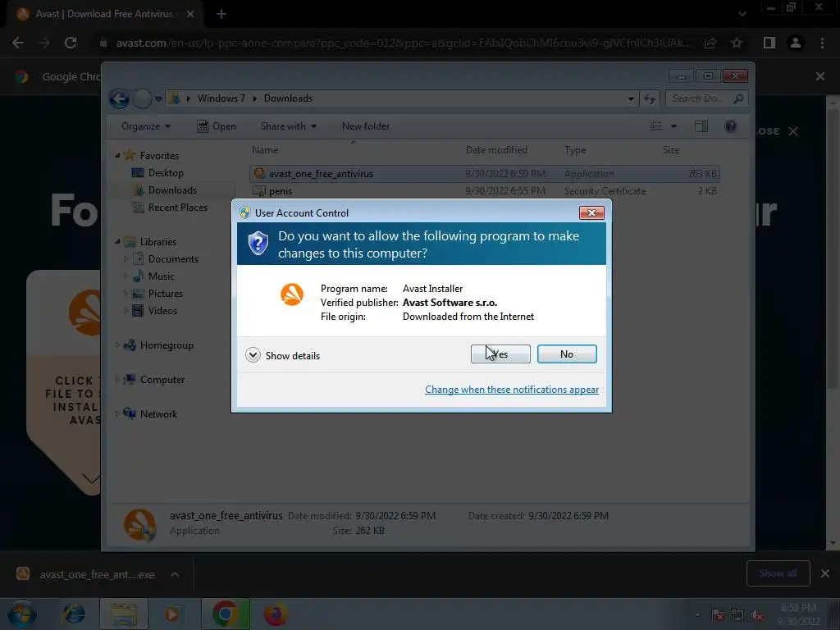840x630 pixels.
Task: Click the refresh button beside address bar
Action: [x=650, y=98]
